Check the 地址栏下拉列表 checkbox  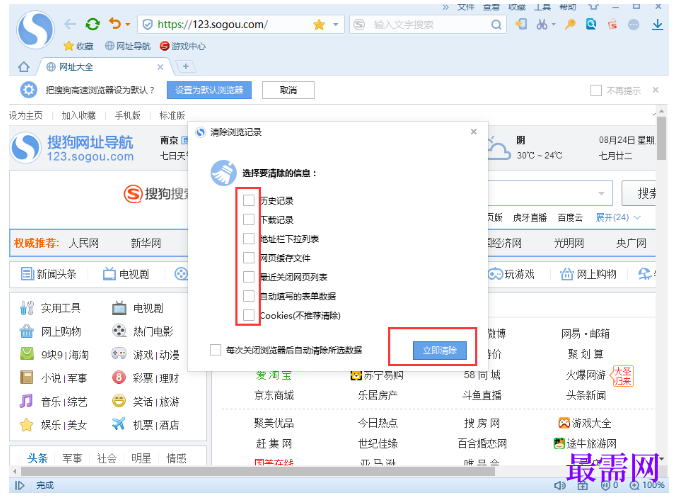[x=249, y=238]
